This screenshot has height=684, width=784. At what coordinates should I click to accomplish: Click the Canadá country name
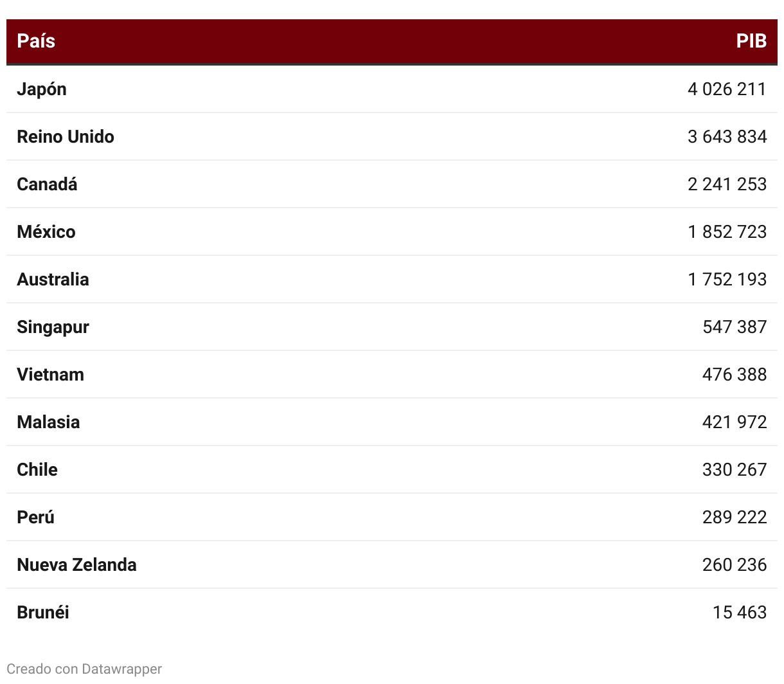click(47, 184)
